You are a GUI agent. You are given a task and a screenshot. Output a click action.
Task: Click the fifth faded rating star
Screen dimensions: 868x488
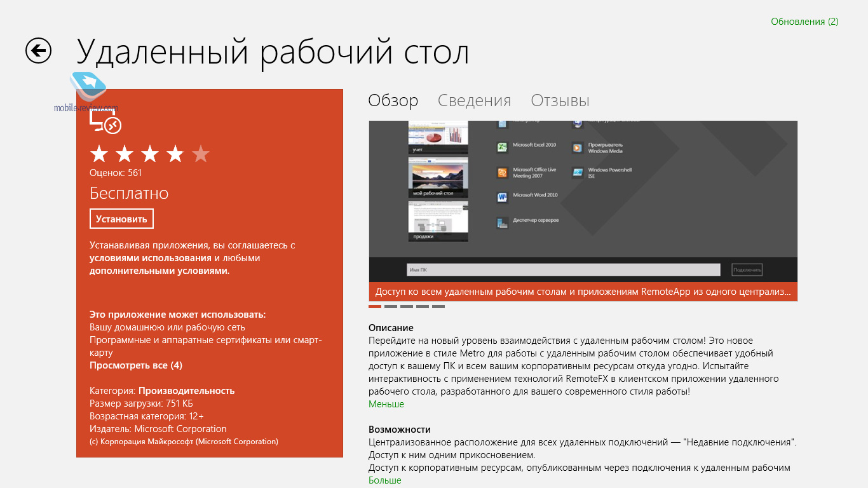point(201,154)
